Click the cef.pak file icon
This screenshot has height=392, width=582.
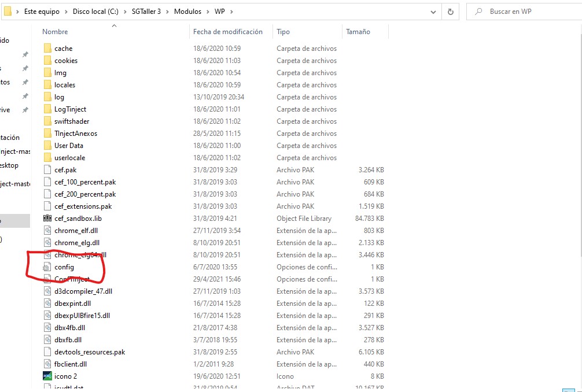47,170
